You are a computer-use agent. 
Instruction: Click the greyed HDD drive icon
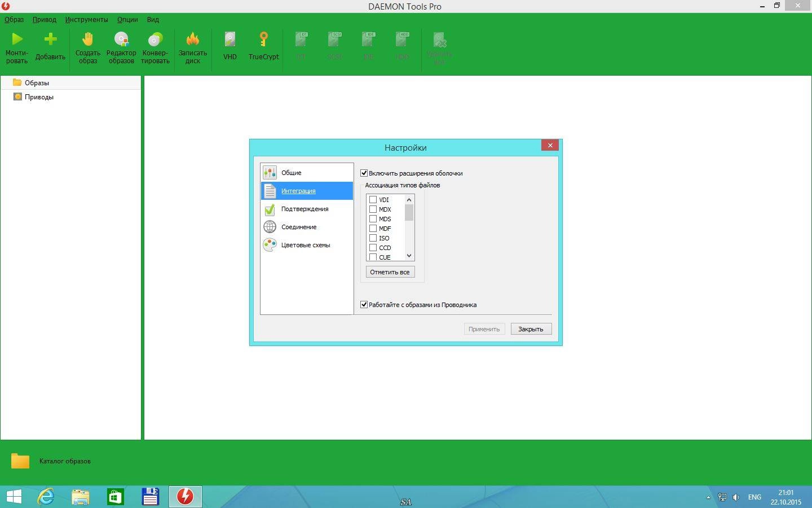point(402,39)
